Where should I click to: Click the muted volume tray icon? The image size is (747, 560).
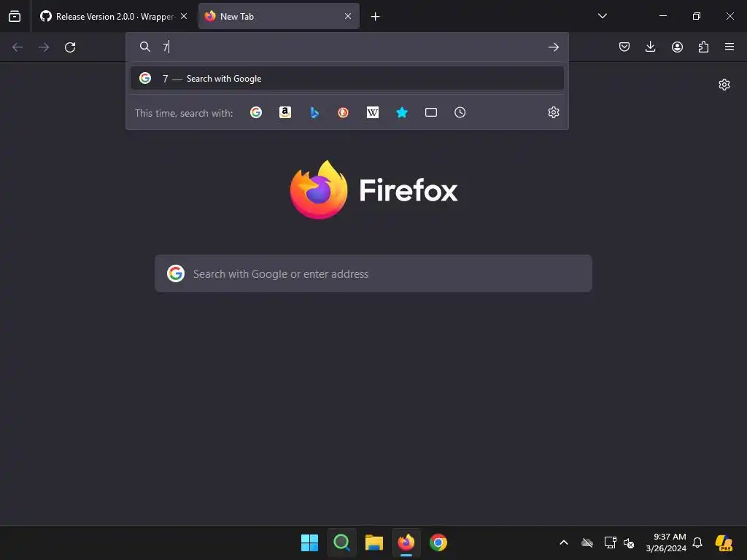click(x=629, y=542)
